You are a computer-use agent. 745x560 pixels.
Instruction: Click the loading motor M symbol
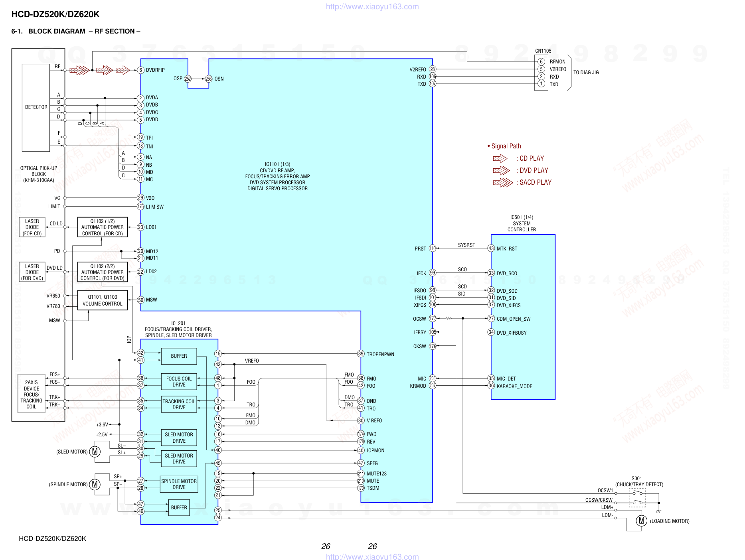click(641, 521)
